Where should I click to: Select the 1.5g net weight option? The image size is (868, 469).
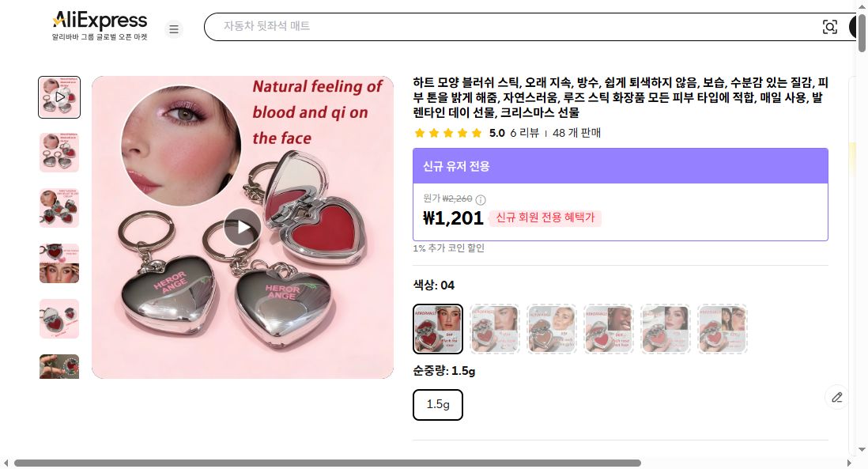click(x=438, y=404)
